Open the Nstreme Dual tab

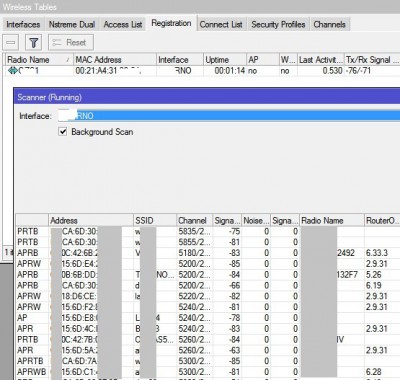point(72,24)
